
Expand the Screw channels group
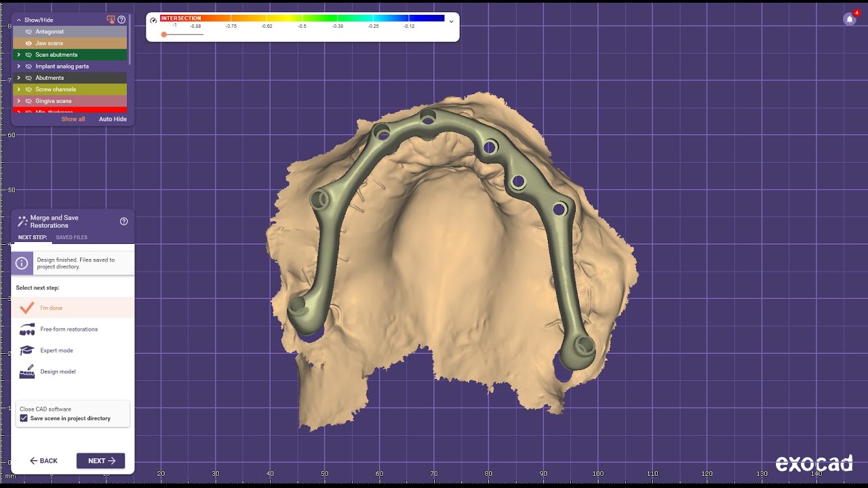(x=19, y=89)
